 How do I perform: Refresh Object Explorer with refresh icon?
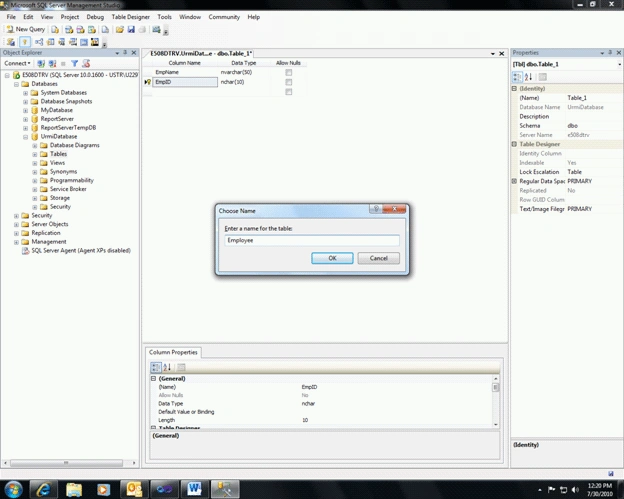[86, 63]
